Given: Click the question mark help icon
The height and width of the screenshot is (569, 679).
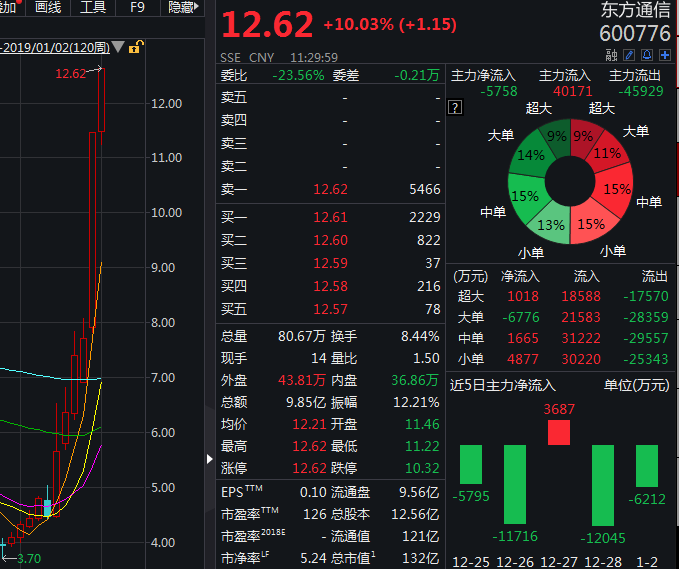Looking at the screenshot, I should (x=455, y=107).
